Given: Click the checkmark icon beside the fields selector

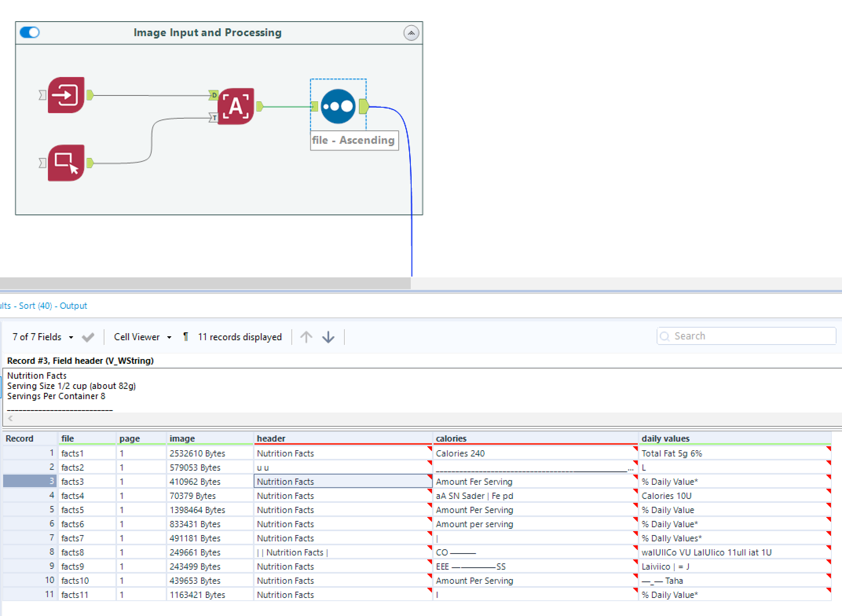Looking at the screenshot, I should point(88,337).
